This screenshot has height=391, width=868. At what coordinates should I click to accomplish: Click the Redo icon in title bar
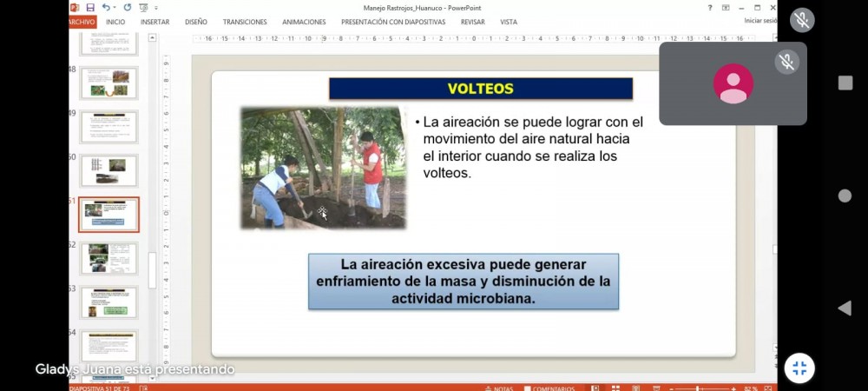coord(127,8)
